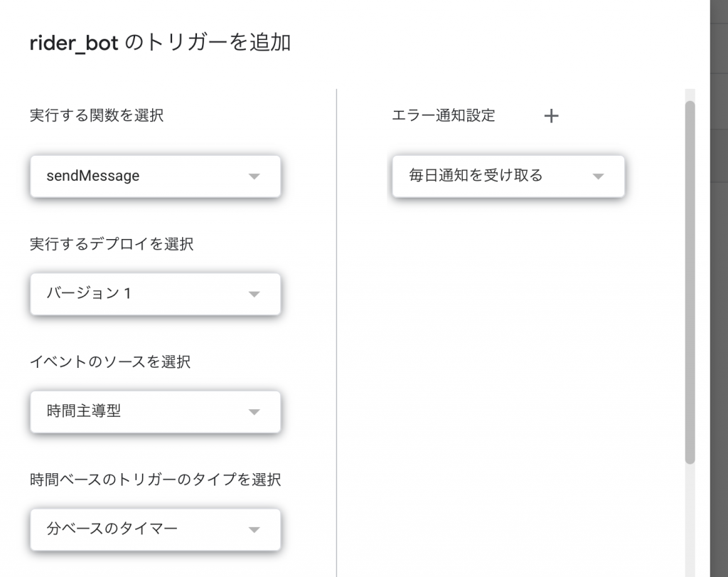Click the rider_bot dialog title
Image resolution: width=728 pixels, height=577 pixels.
[x=162, y=43]
